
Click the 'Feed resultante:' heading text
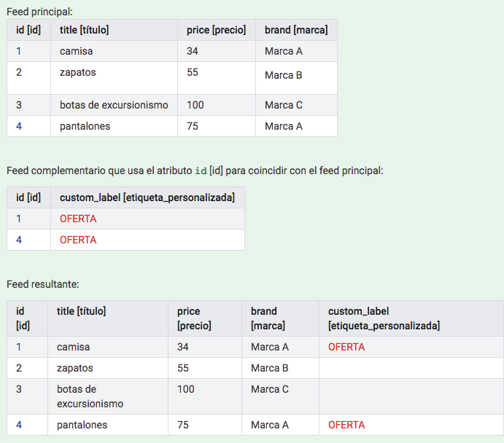pyautogui.click(x=43, y=283)
